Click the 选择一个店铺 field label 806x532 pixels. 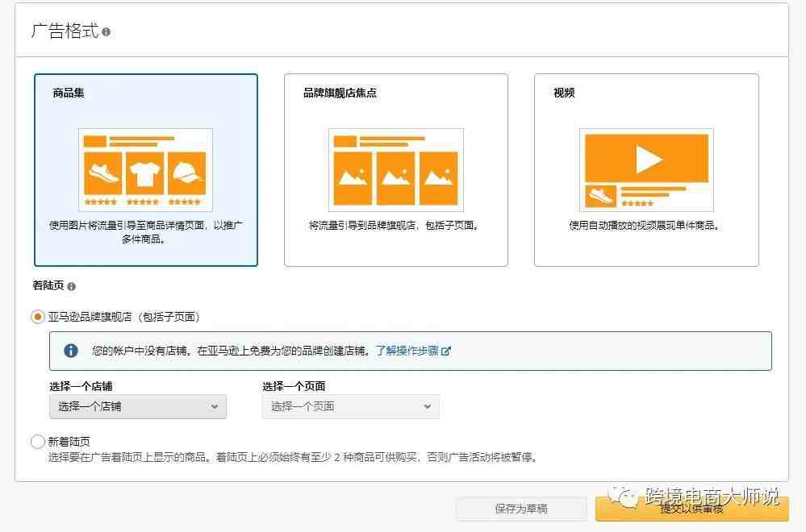(x=81, y=386)
